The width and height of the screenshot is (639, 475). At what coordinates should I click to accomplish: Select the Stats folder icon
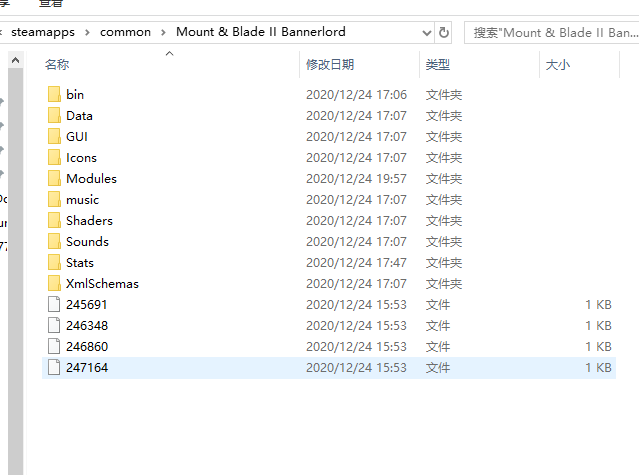pyautogui.click(x=54, y=263)
